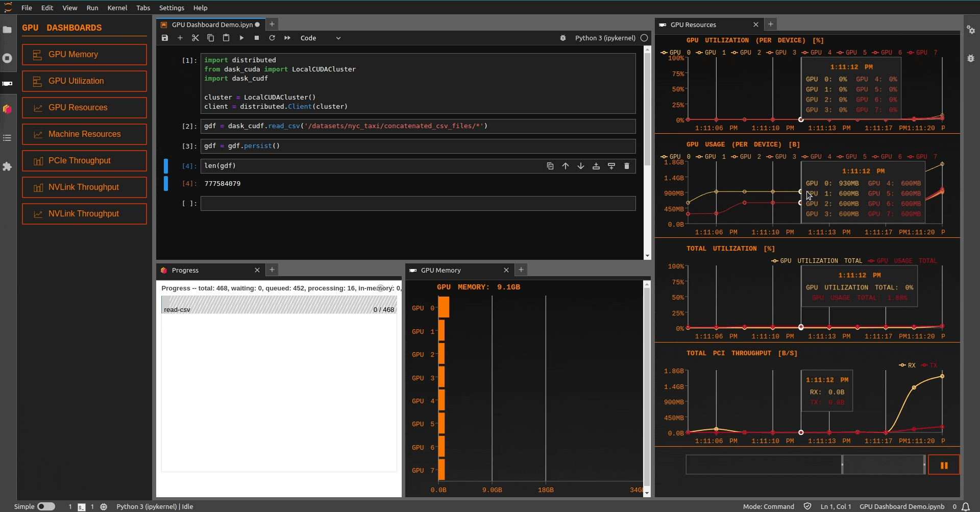
Task: Toggle the Simple mode switch in the status bar
Action: [45, 506]
